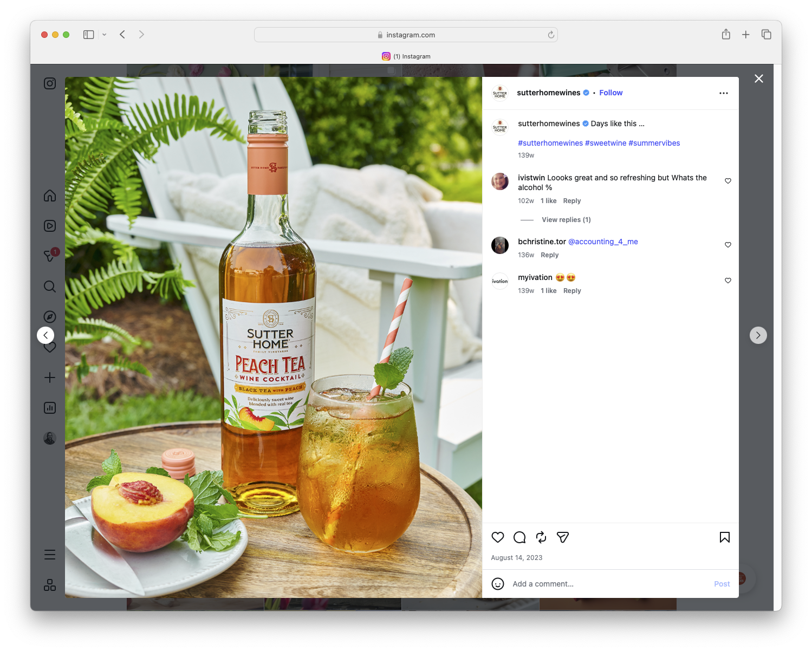Open the Safari sidebar dropdown chevron
The image size is (812, 651).
pos(105,35)
